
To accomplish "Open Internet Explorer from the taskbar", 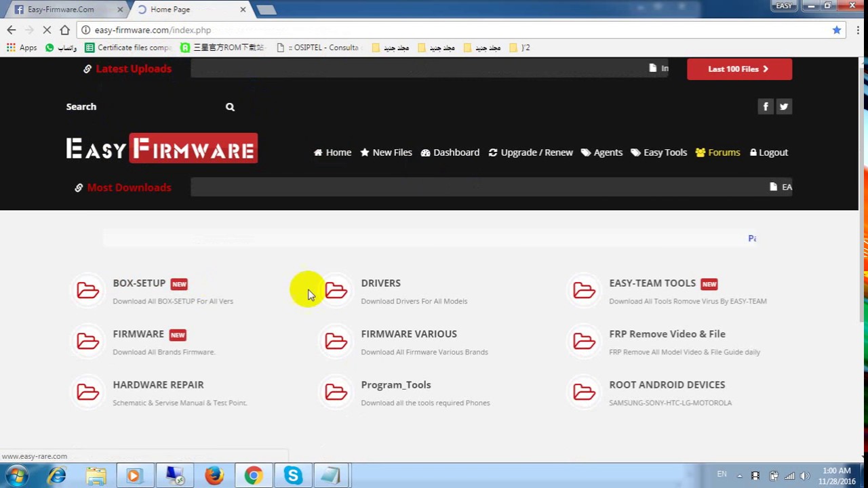I will tap(57, 476).
